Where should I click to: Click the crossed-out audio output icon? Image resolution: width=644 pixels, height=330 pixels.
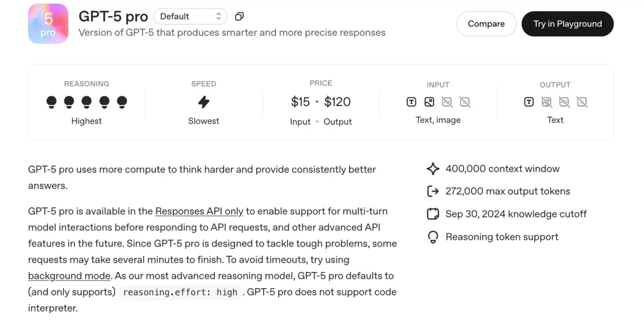point(564,102)
